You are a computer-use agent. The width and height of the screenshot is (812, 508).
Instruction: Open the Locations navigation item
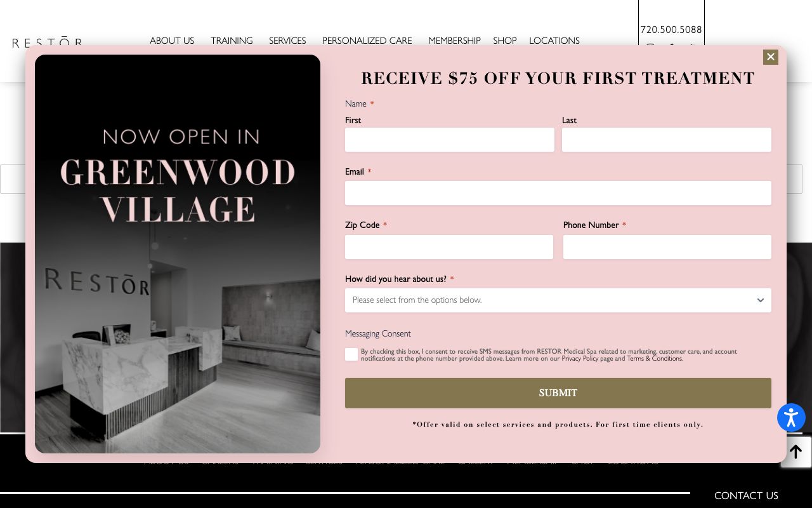(x=554, y=41)
